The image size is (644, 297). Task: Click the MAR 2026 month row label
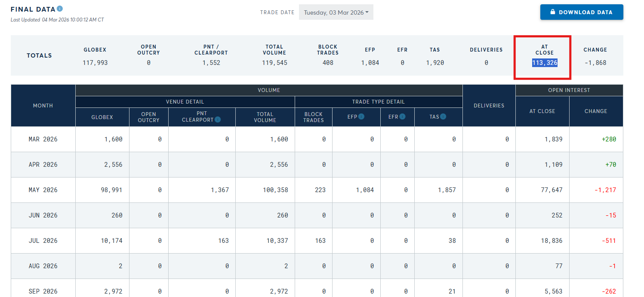click(43, 139)
